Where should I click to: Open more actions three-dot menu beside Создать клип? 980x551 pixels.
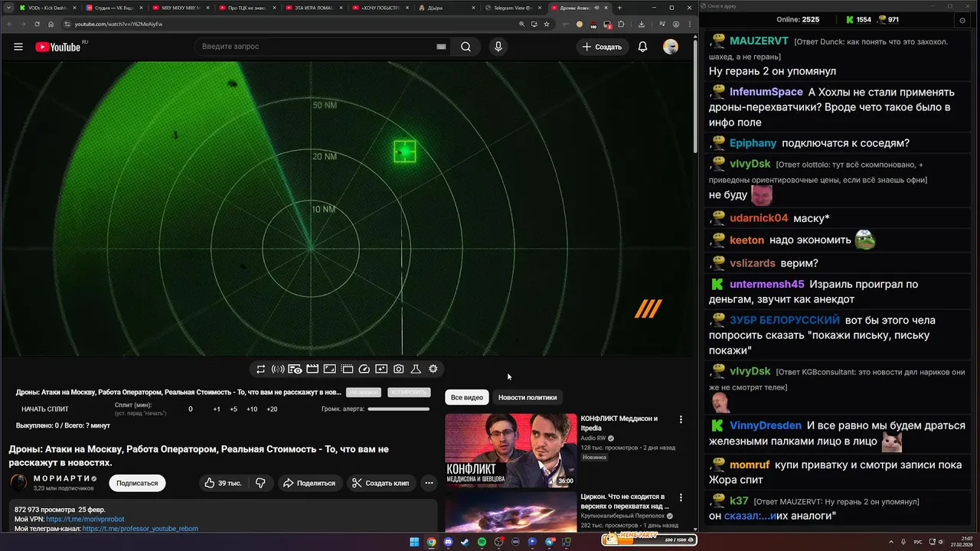coord(429,483)
